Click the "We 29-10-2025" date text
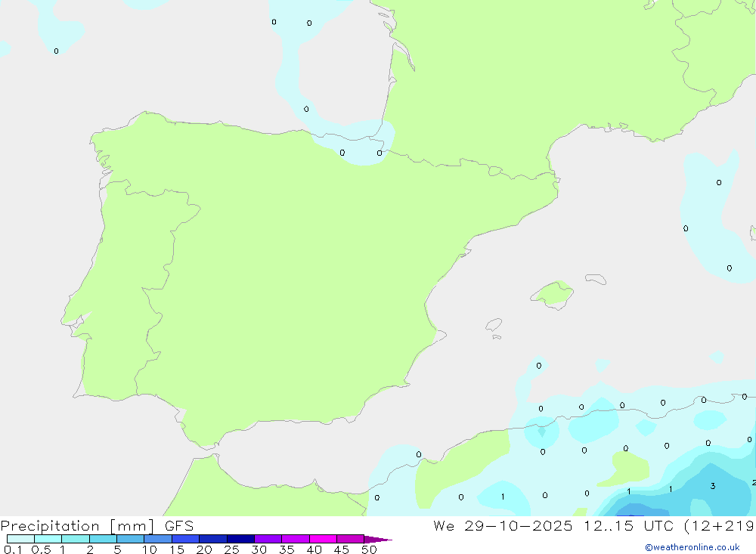 503,525
